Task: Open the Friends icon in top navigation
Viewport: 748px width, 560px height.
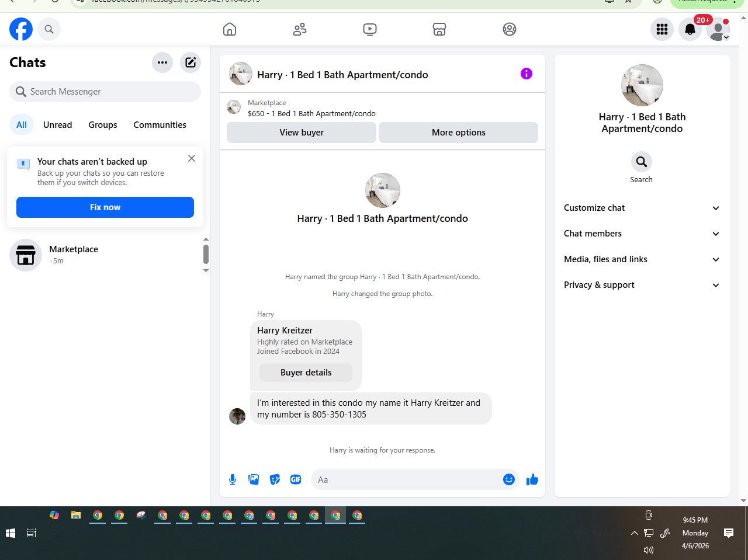Action: click(x=300, y=29)
